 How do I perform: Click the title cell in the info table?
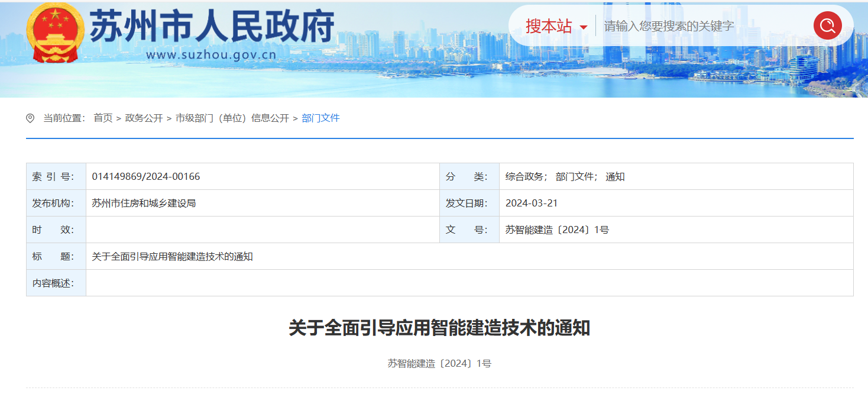click(173, 257)
